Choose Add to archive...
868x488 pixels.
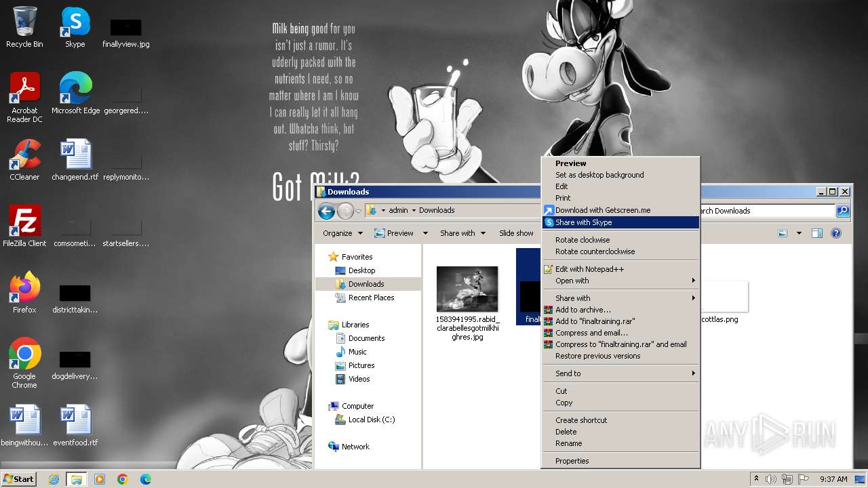click(x=620, y=310)
